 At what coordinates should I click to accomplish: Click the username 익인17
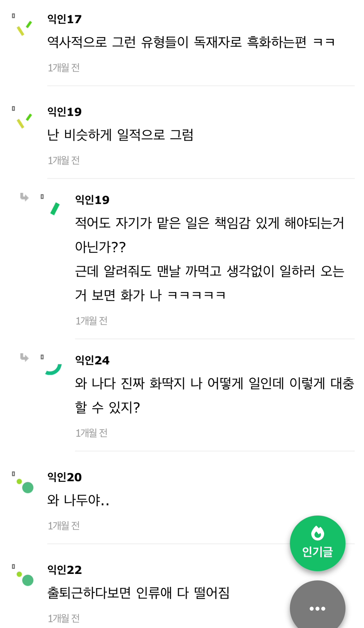[x=64, y=19]
